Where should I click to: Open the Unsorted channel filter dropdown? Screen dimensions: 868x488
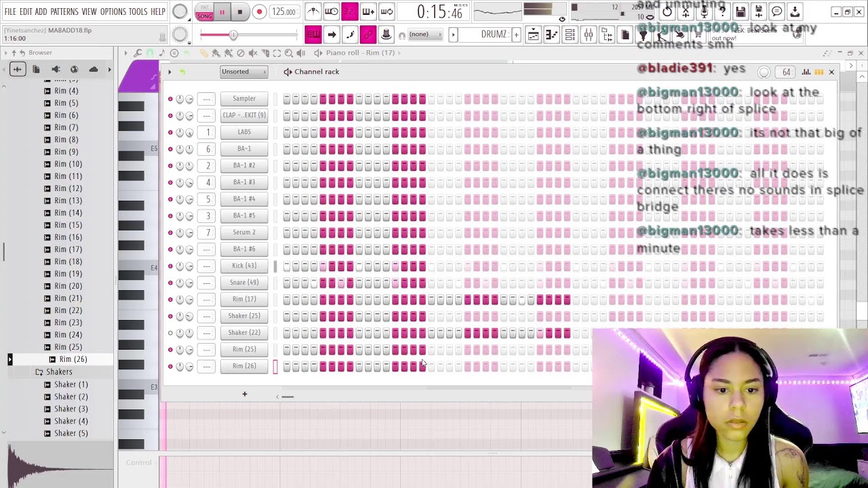tap(243, 72)
